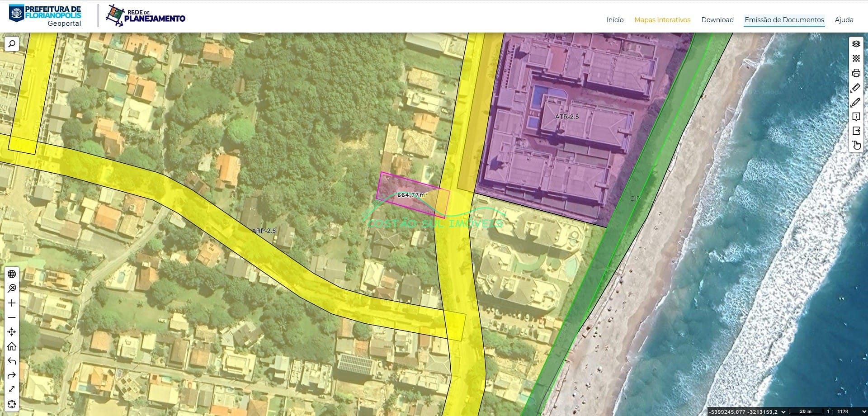
Task: Toggle the checkerboard transparency tool
Action: tap(856, 58)
